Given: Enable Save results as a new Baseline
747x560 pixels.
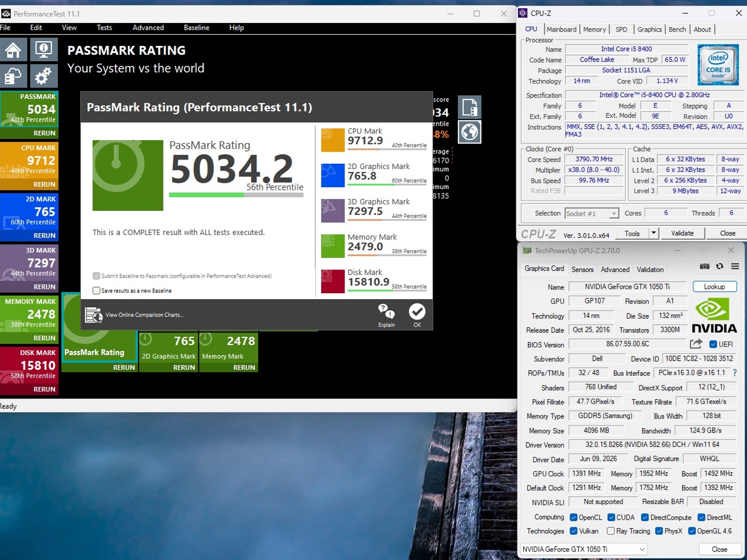Looking at the screenshot, I should coord(96,291).
